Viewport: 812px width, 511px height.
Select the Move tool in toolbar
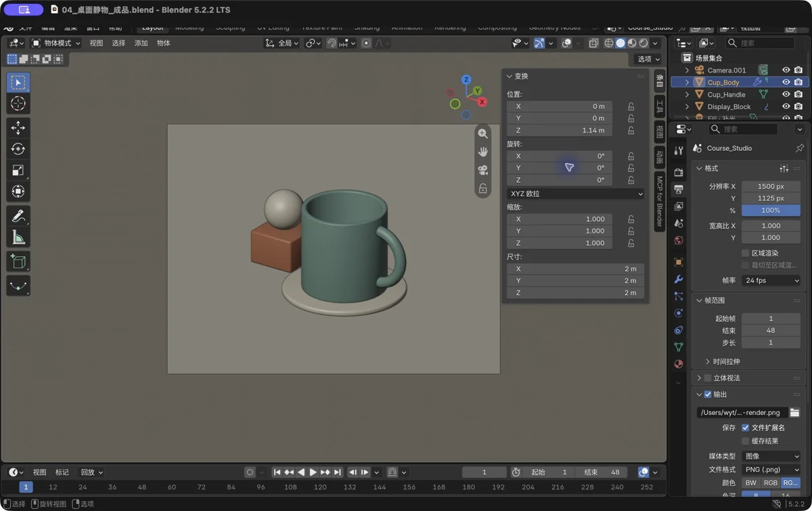(x=18, y=127)
